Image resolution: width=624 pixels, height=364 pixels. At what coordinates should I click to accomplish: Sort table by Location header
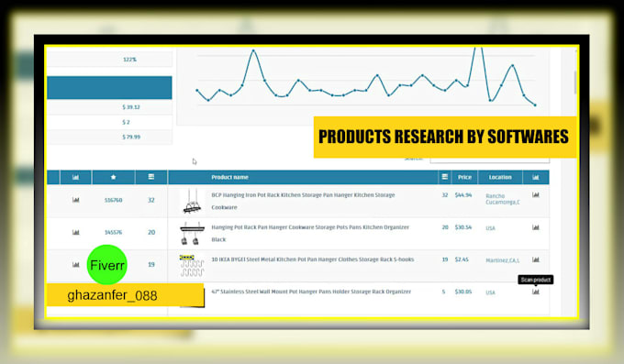tap(500, 177)
